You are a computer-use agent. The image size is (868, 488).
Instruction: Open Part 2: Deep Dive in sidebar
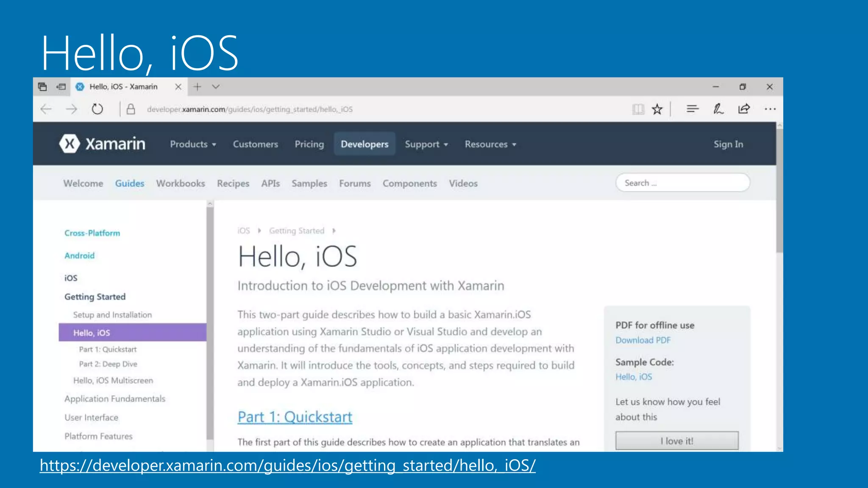108,364
